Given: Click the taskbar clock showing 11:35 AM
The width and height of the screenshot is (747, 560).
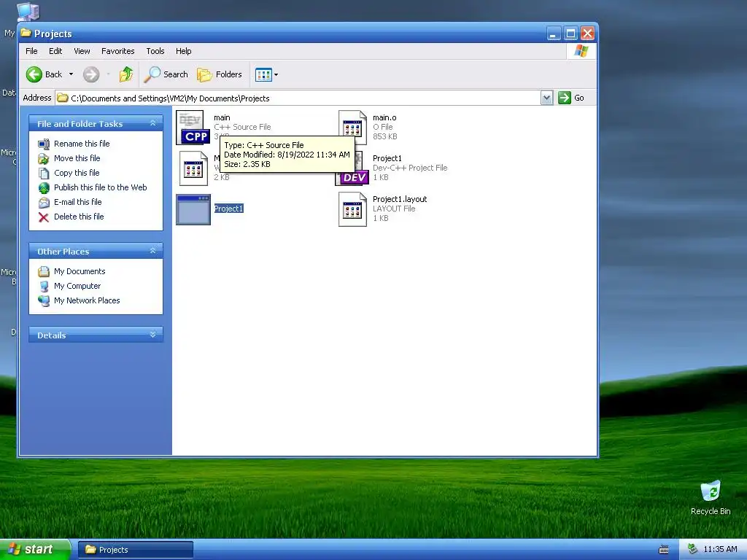Looking at the screenshot, I should 720,549.
